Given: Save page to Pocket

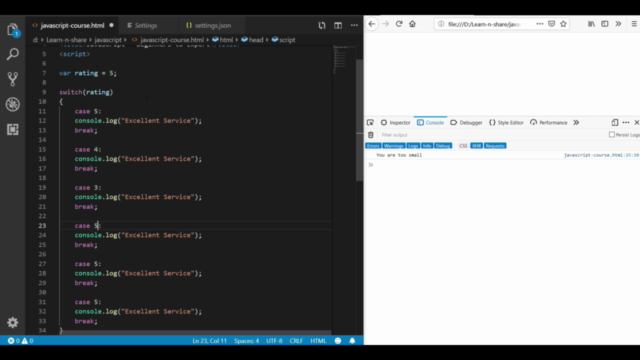Looking at the screenshot, I should click(551, 24).
